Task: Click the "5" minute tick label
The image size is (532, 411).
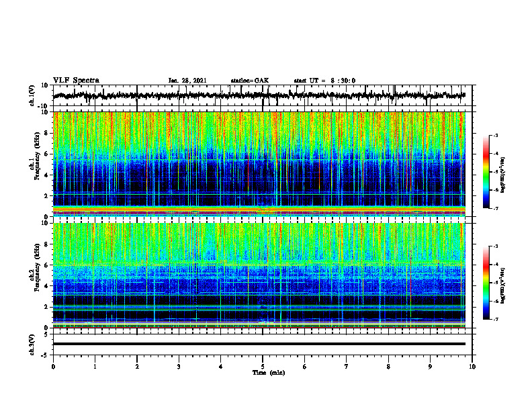Action: click(263, 367)
